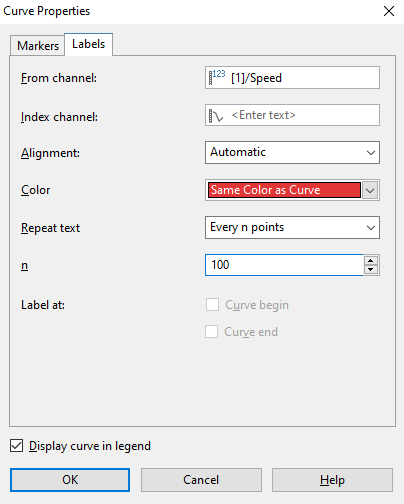Screen dimensions: 404x504
Task: Decrease n with the down spinner arrow
Action: pyautogui.click(x=371, y=270)
